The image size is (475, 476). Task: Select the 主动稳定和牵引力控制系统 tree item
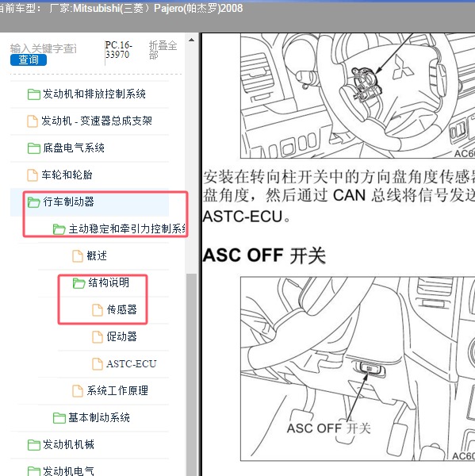tap(127, 229)
